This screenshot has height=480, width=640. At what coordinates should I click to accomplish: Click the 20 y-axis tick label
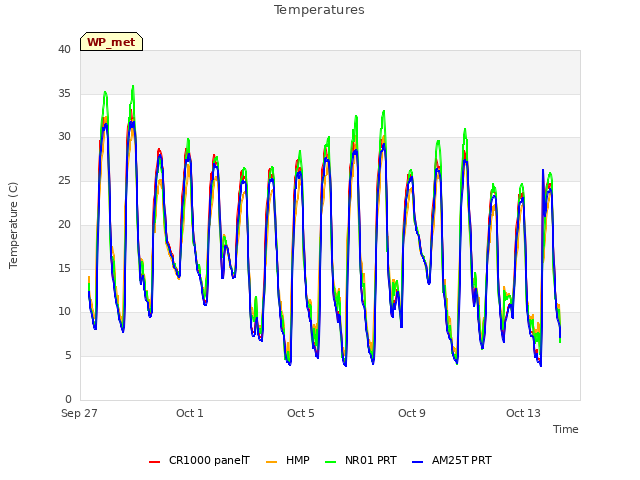[64, 224]
